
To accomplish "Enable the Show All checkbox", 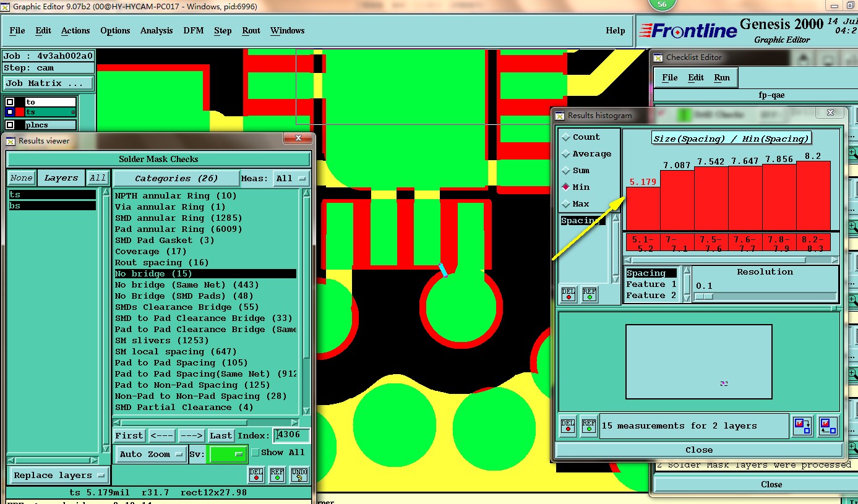I will click(255, 453).
